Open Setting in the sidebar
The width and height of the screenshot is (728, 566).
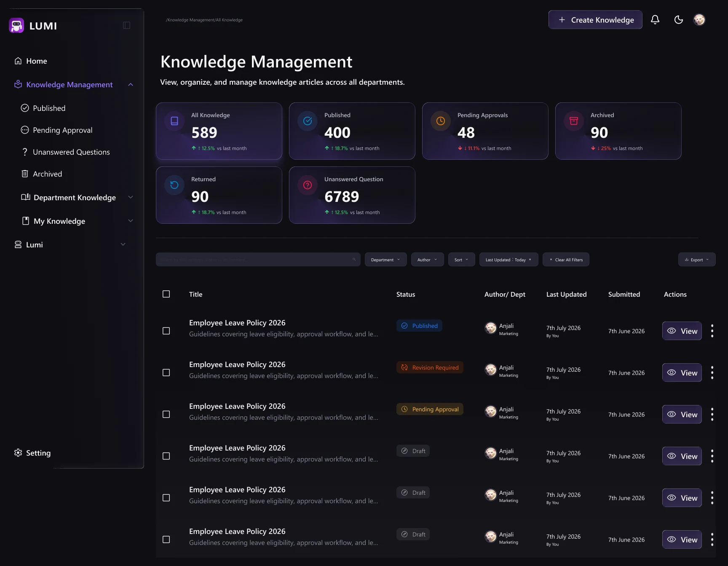32,453
